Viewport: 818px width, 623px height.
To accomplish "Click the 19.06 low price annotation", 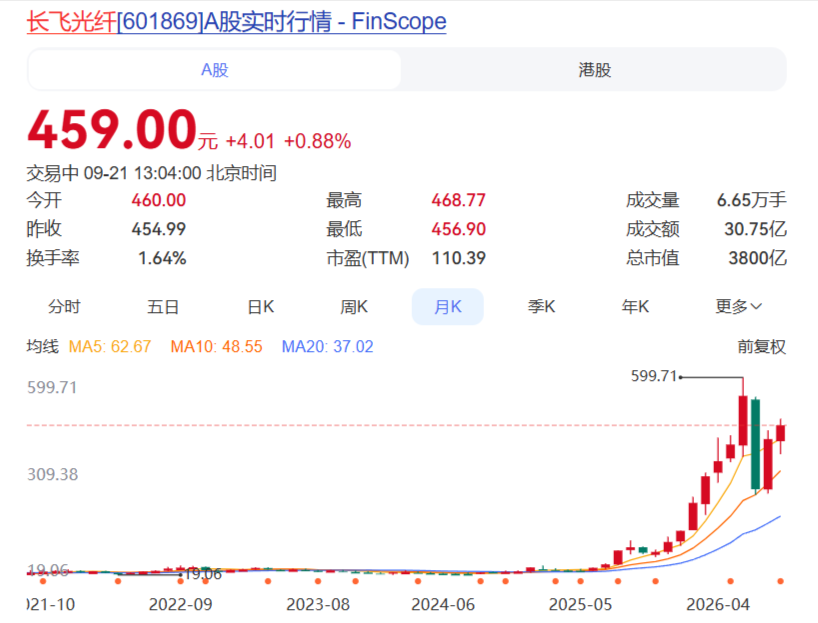I will (203, 574).
